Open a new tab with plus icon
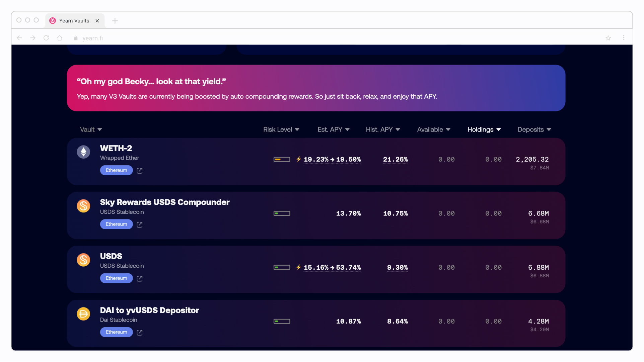The image size is (644, 362). coord(115,21)
